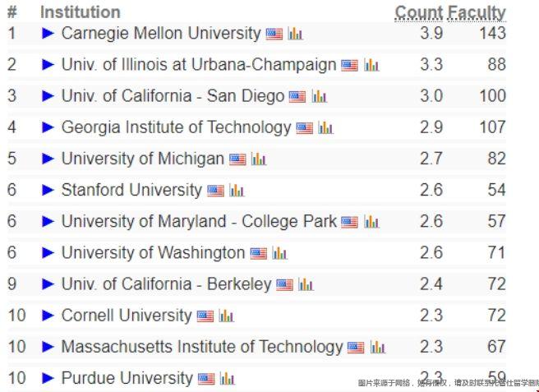Image resolution: width=539 pixels, height=392 pixels.
Task: Click the Count column header
Action: [x=418, y=13]
